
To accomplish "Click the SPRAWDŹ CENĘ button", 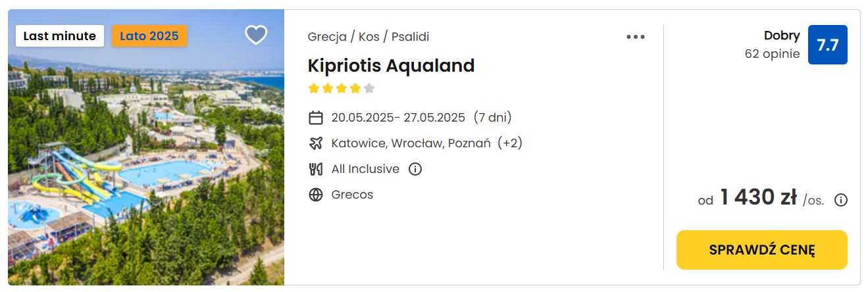I will [762, 250].
